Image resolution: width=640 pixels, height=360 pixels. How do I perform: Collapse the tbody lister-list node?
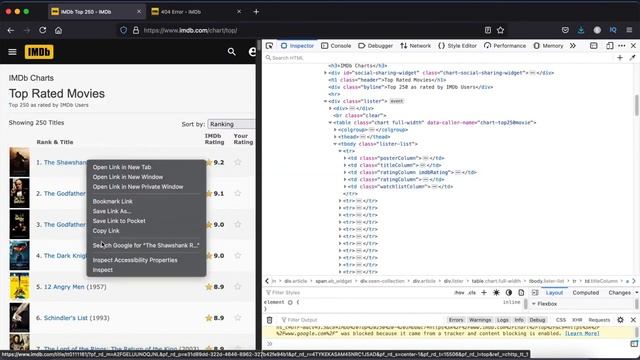pos(335,144)
